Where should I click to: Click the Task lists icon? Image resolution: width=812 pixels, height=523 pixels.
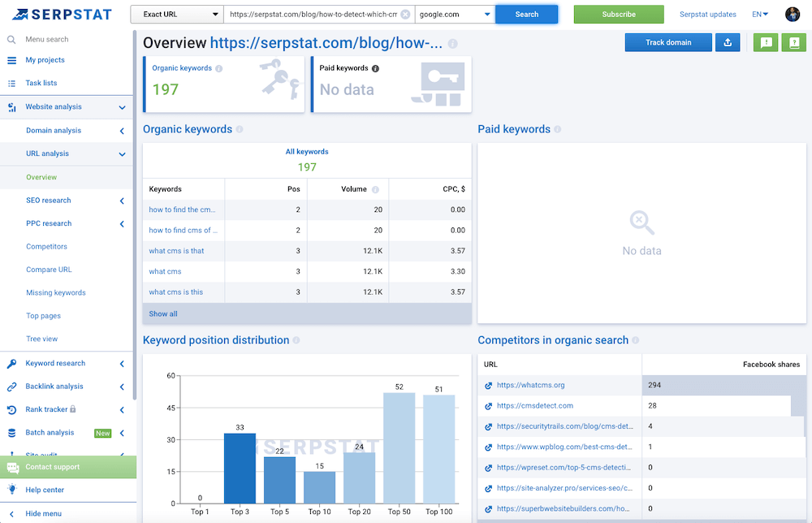[11, 83]
